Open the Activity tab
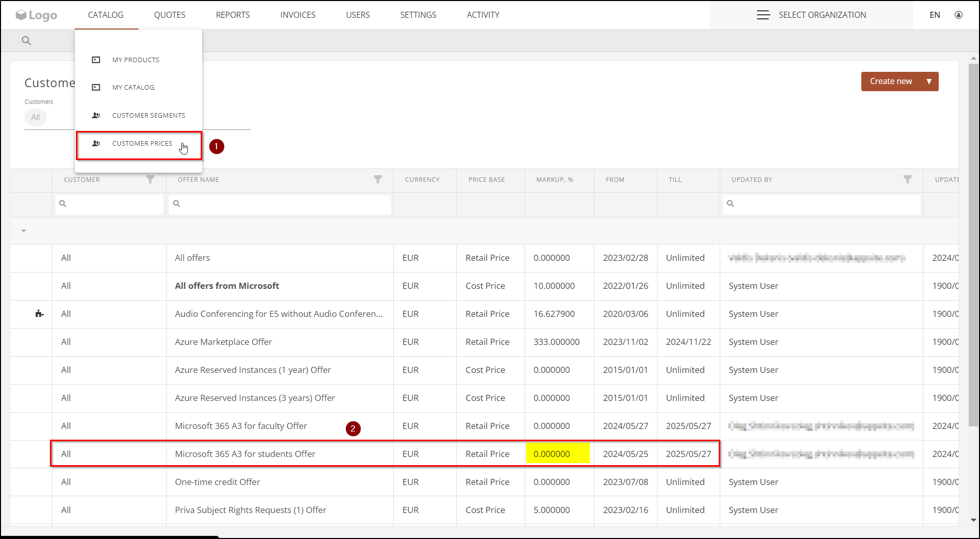Screen dimensions: 980x539 483,15
